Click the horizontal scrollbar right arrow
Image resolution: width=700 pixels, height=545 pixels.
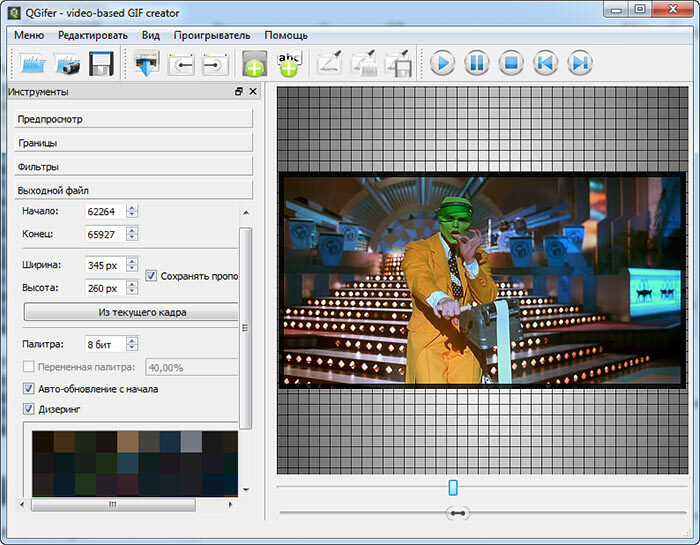click(x=230, y=505)
